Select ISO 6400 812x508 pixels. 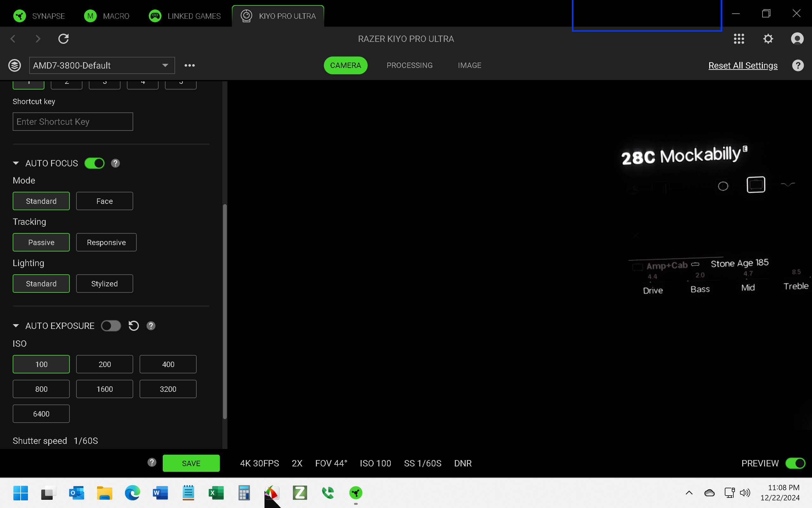click(41, 414)
